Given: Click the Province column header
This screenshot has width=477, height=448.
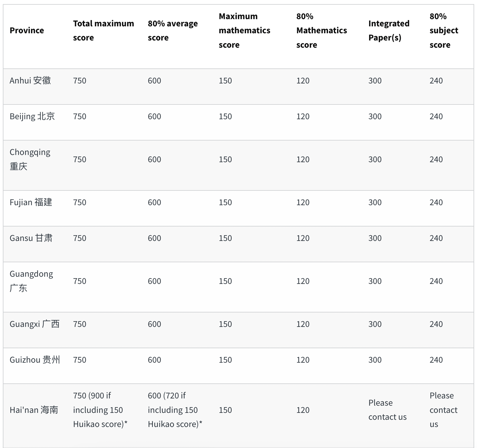Looking at the screenshot, I should point(27,30).
